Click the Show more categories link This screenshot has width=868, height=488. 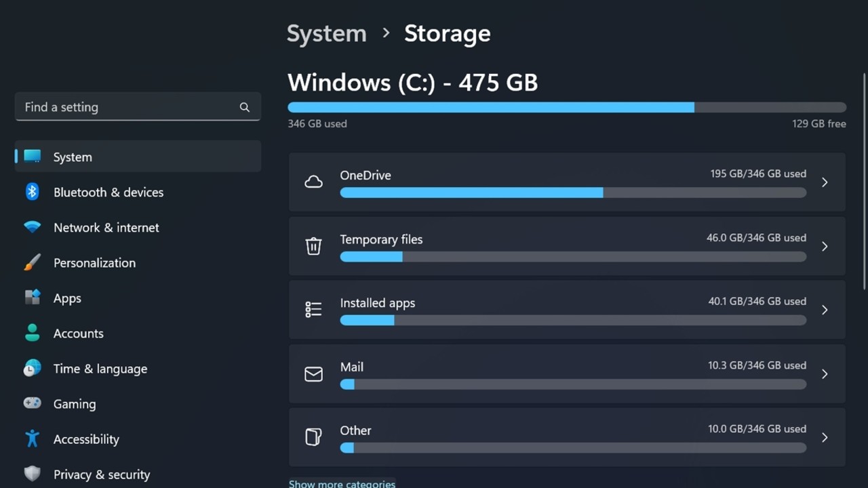[x=342, y=483]
